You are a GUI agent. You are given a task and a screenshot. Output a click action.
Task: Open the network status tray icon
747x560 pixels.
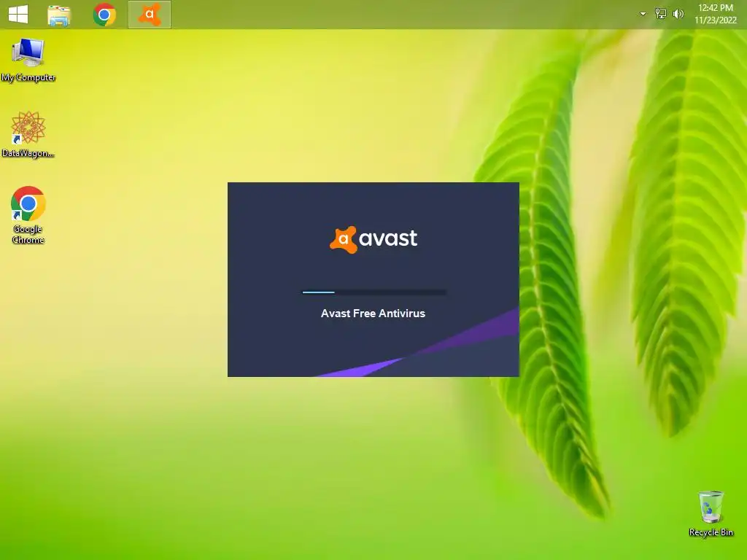pyautogui.click(x=661, y=14)
